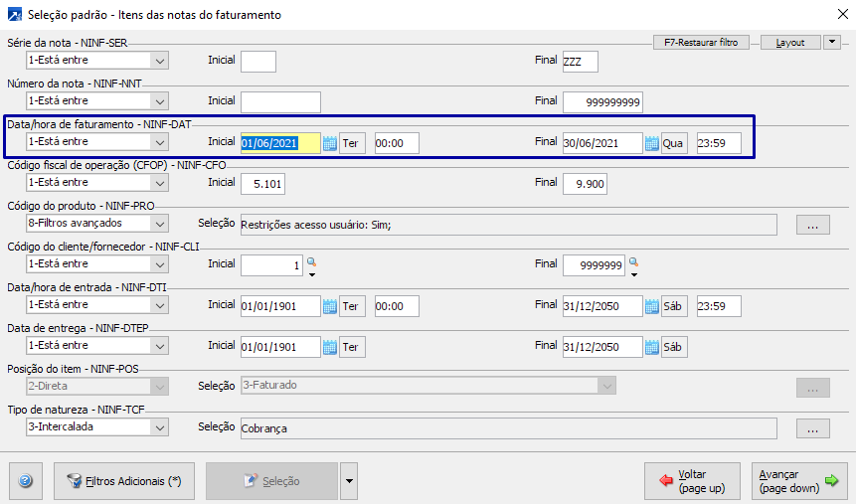Click Voltar (page up) button

692,481
